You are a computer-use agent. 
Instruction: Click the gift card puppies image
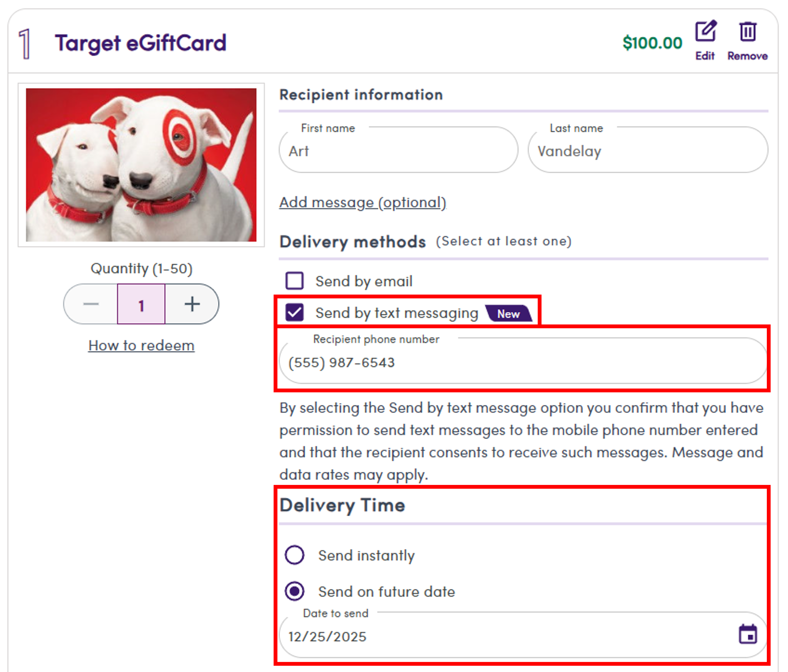(141, 166)
